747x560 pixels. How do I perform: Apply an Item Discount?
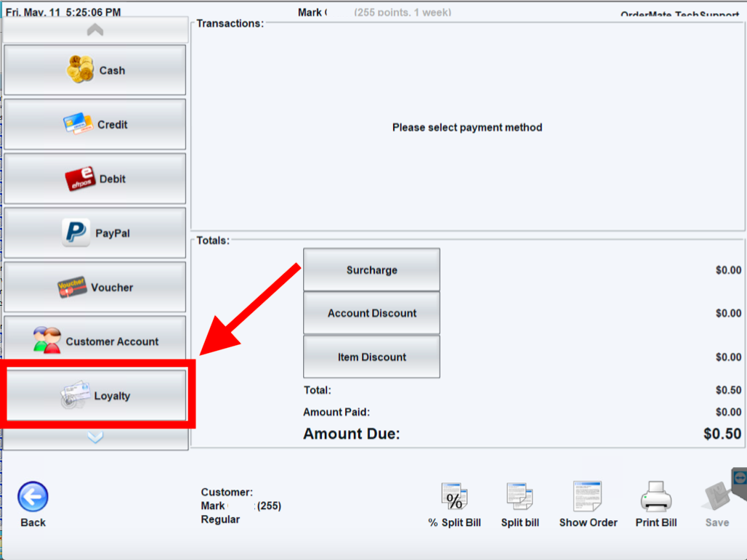point(371,357)
